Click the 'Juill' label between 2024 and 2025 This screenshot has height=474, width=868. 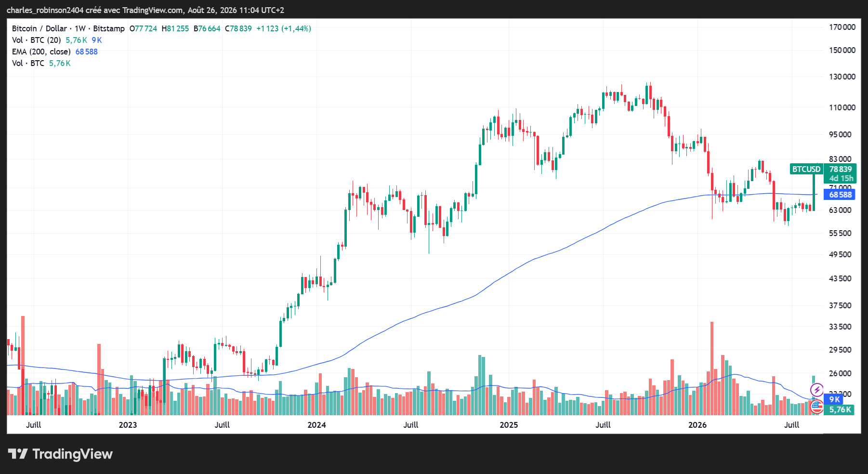pos(411,425)
